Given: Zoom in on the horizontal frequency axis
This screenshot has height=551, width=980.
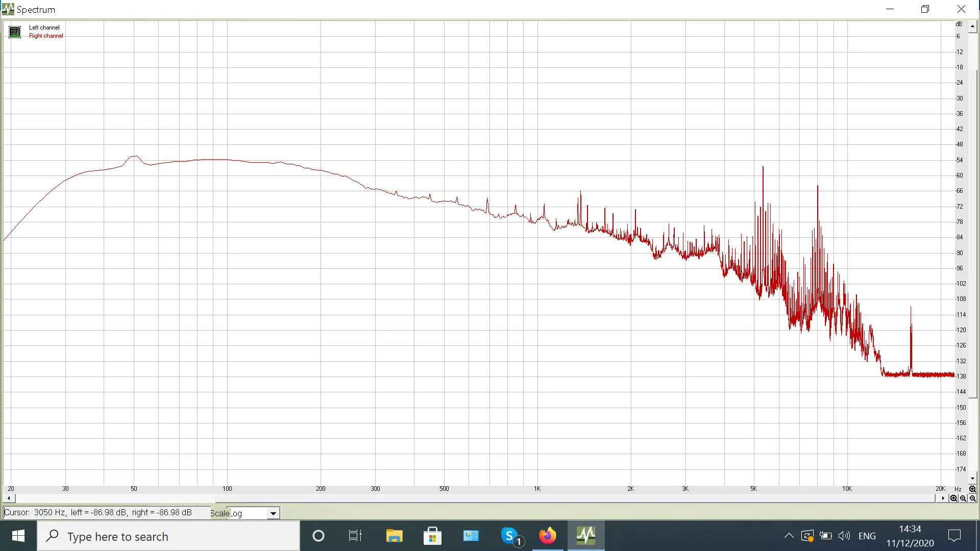Looking at the screenshot, I should pos(953,498).
